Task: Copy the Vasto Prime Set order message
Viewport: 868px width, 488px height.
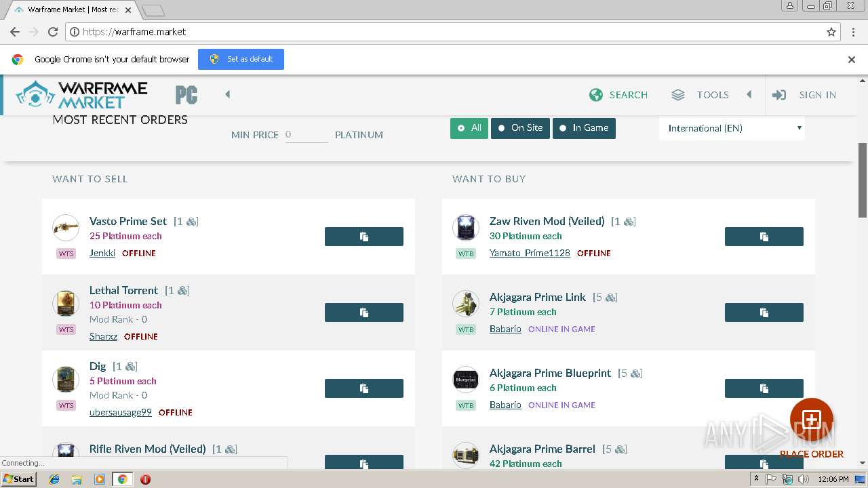Action: pyautogui.click(x=364, y=237)
